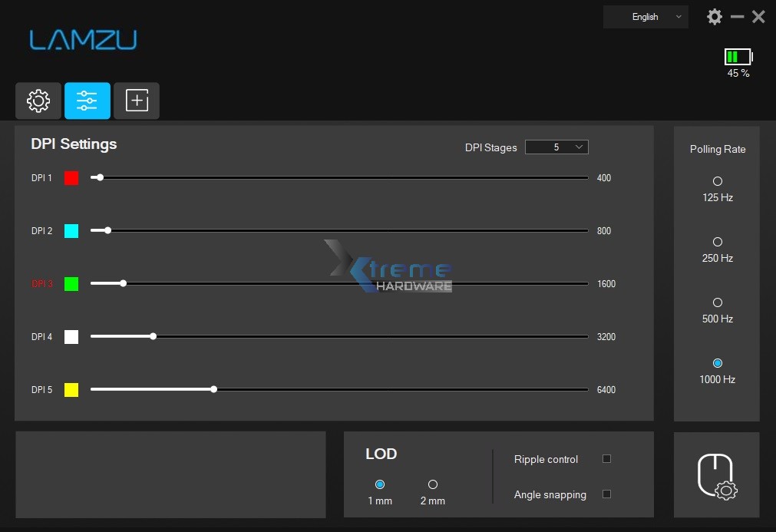This screenshot has height=532, width=776.
Task: Select the performance tab with sliders icon
Action: pyautogui.click(x=88, y=101)
